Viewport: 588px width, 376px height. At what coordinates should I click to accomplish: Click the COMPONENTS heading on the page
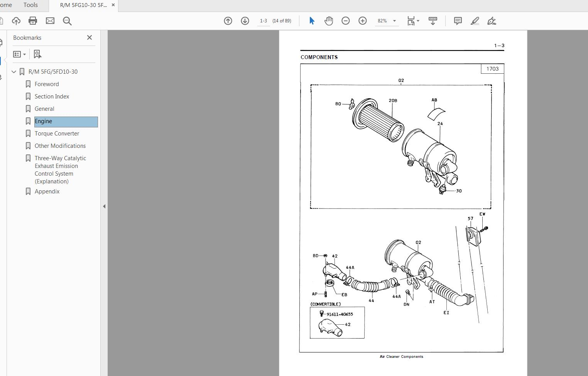319,57
